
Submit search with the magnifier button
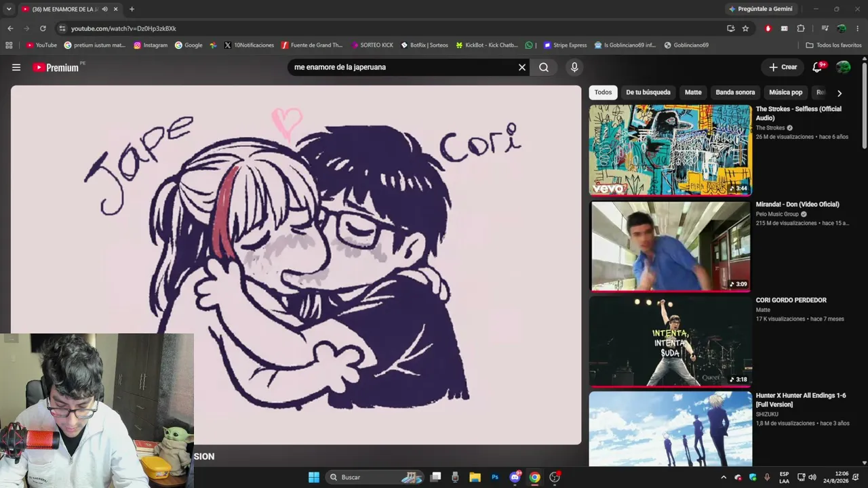tap(544, 67)
